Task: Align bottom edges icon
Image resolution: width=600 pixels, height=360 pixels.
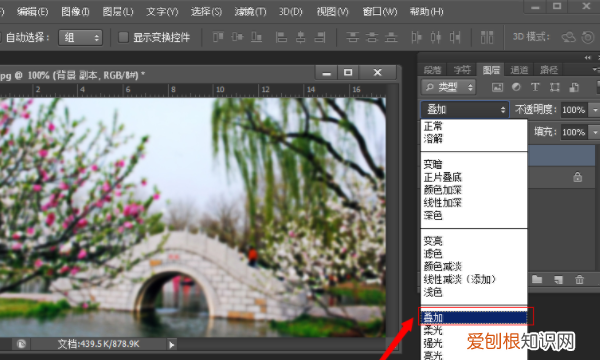Action: pos(256,37)
